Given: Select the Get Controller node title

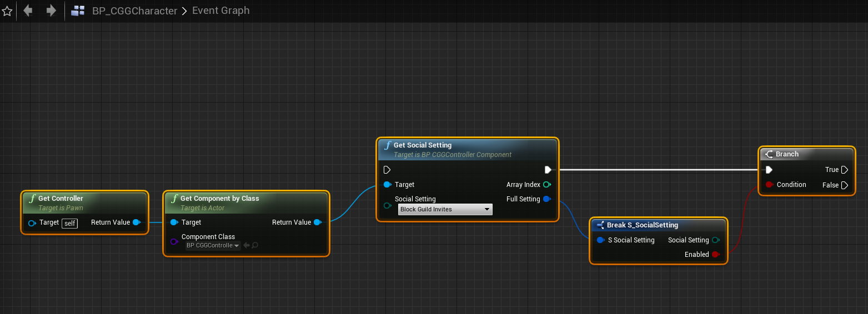Looking at the screenshot, I should pyautogui.click(x=61, y=199).
